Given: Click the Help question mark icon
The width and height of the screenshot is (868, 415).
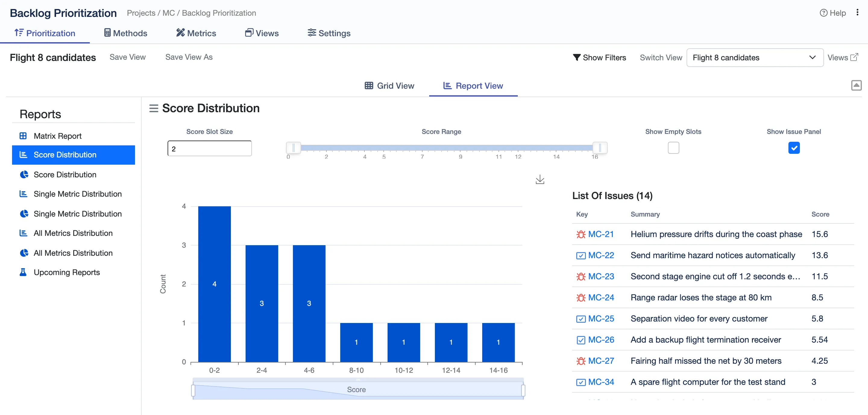Looking at the screenshot, I should click(x=823, y=13).
